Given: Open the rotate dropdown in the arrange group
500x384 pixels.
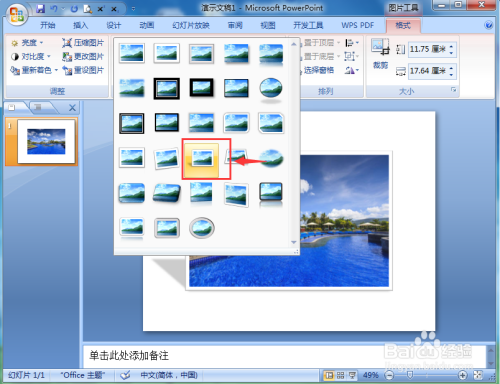Looking at the screenshot, I should point(352,70).
